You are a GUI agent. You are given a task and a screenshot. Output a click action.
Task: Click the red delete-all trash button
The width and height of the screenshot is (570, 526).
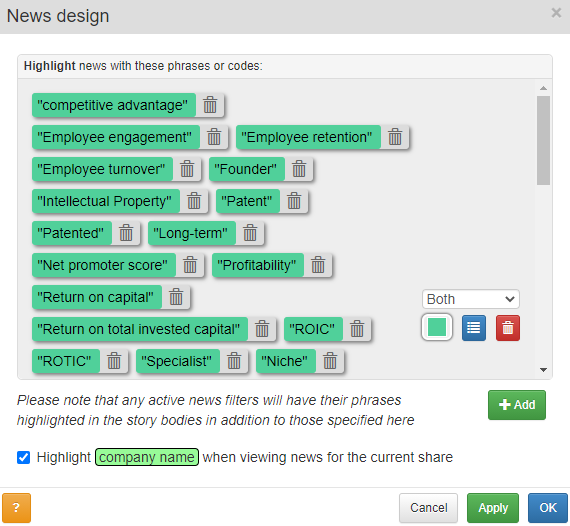click(x=508, y=328)
